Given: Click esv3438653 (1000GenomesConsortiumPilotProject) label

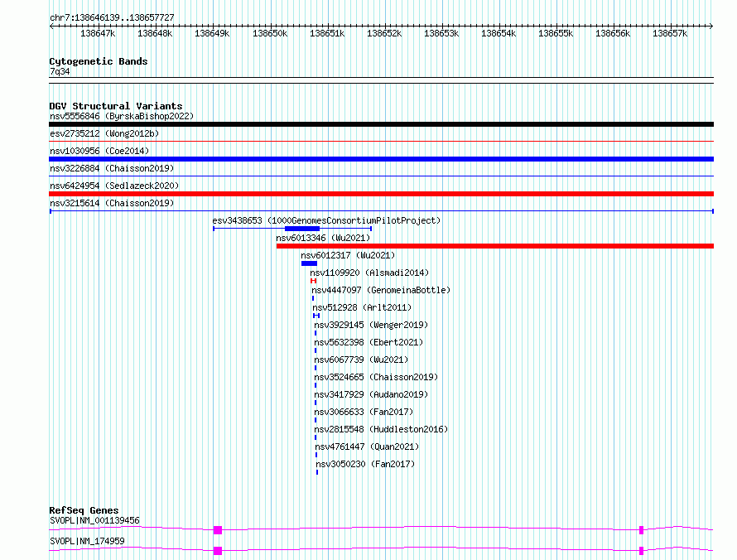Looking at the screenshot, I should (x=326, y=220).
